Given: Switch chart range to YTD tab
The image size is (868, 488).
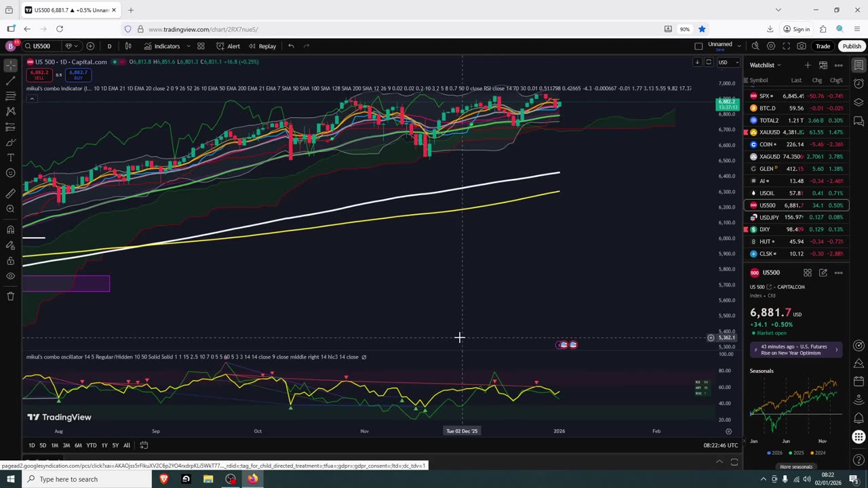Looking at the screenshot, I should tap(92, 445).
